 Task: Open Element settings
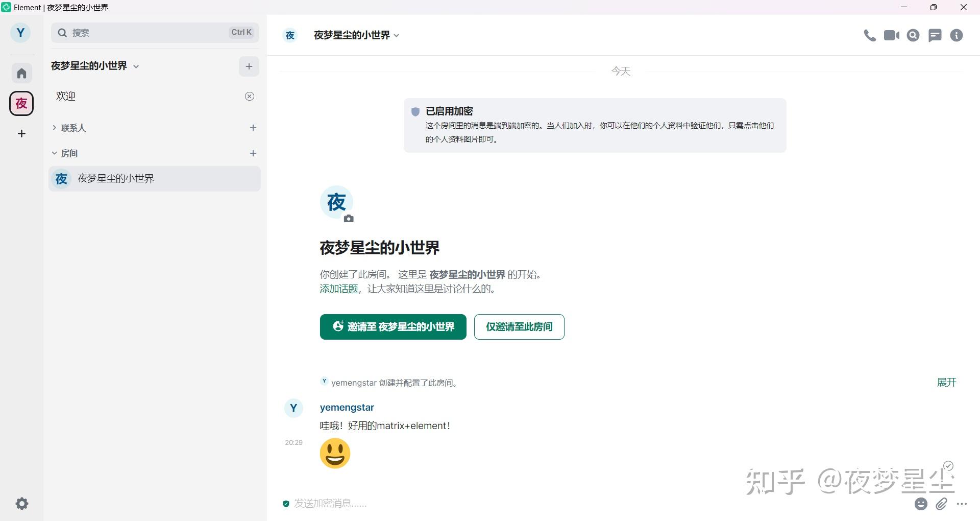click(21, 504)
